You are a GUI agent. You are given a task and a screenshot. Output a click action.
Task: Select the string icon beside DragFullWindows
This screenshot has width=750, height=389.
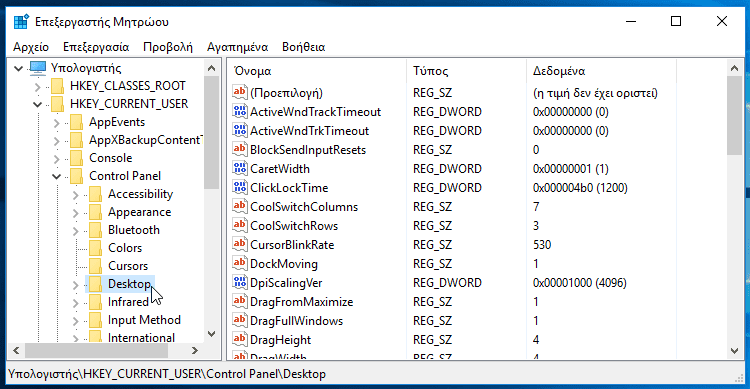[240, 320]
